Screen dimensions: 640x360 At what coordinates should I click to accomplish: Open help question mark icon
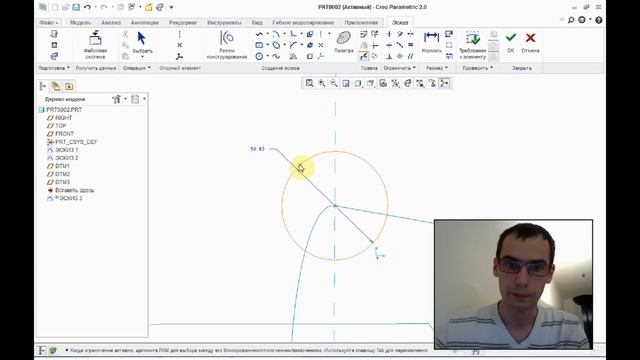[598, 20]
